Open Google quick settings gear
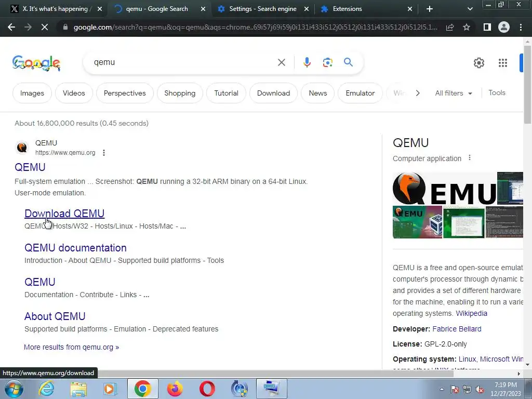Screen dimensions: 532x399 click(478, 63)
